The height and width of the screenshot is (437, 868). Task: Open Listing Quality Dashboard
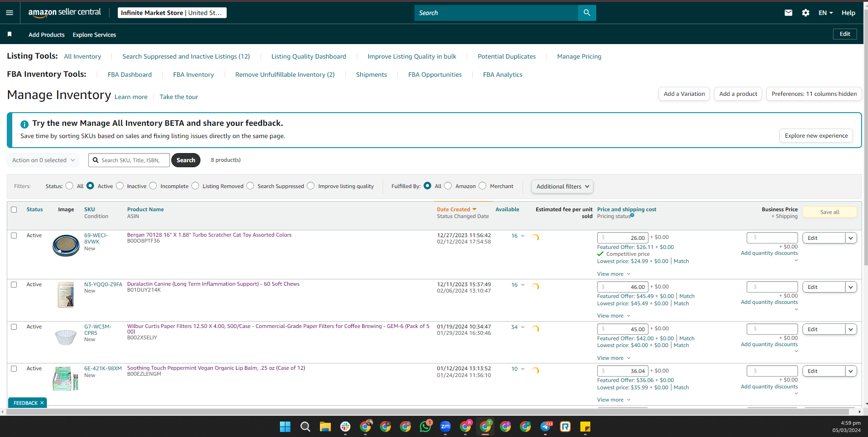tap(309, 56)
